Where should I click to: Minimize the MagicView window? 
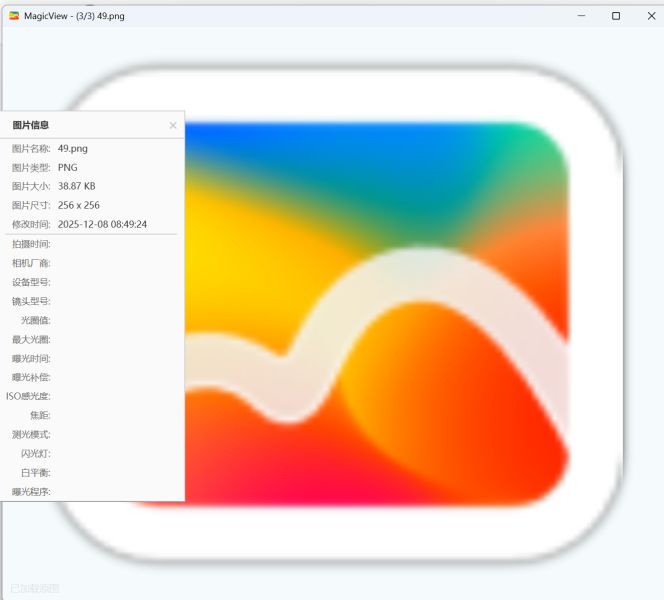pyautogui.click(x=581, y=16)
